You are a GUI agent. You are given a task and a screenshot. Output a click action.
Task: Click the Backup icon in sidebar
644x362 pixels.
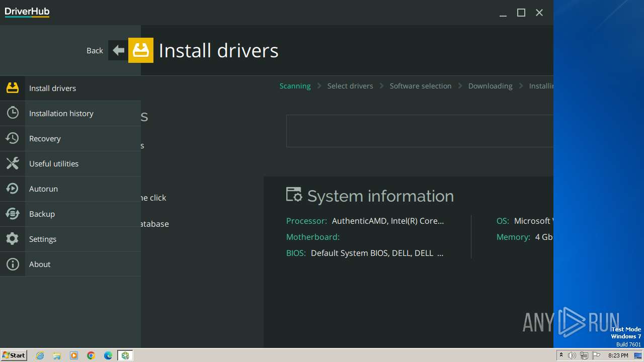click(13, 214)
